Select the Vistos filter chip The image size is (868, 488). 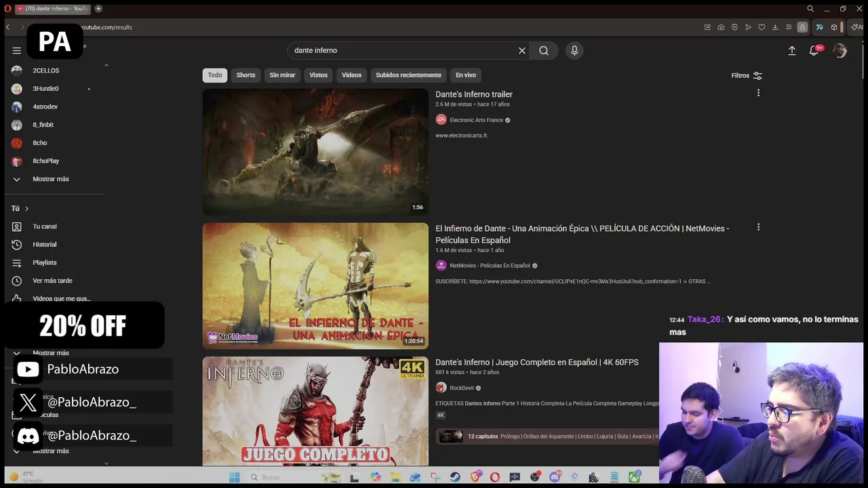coord(318,75)
